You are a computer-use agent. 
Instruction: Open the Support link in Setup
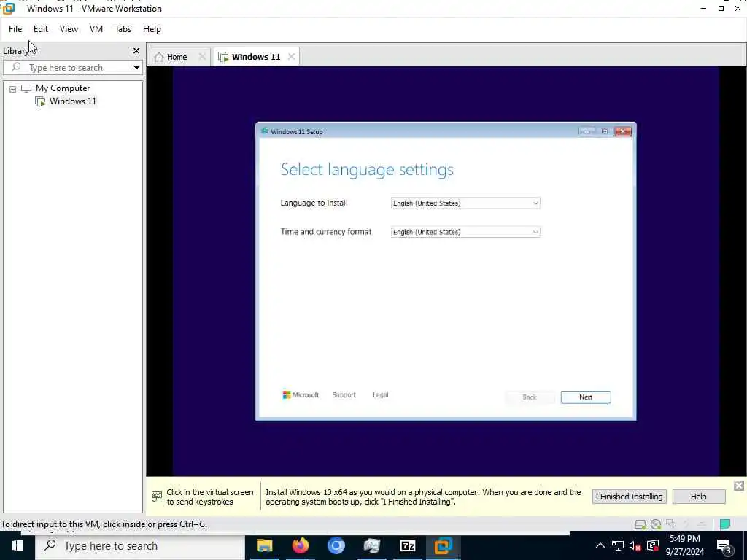344,394
